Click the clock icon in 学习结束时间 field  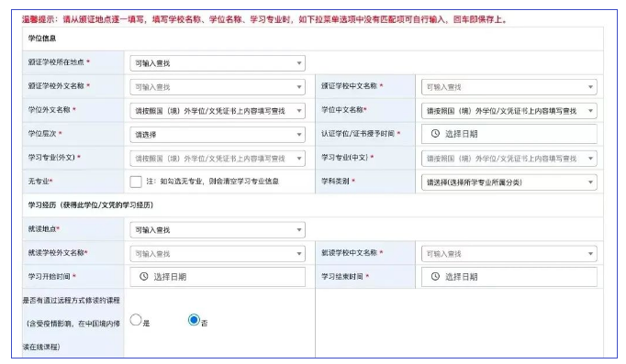(435, 276)
